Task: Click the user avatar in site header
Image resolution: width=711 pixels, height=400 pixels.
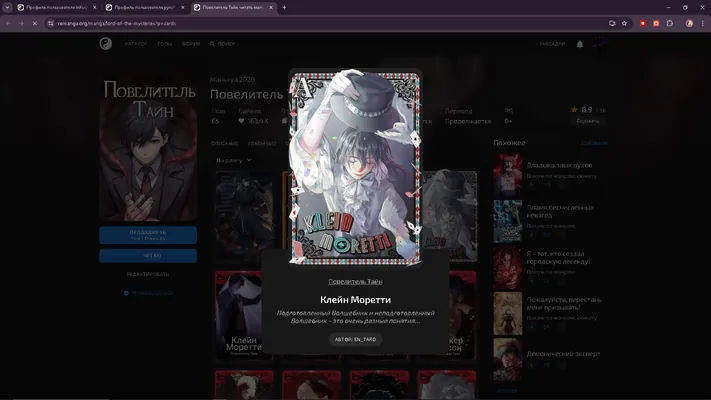Action: point(600,44)
